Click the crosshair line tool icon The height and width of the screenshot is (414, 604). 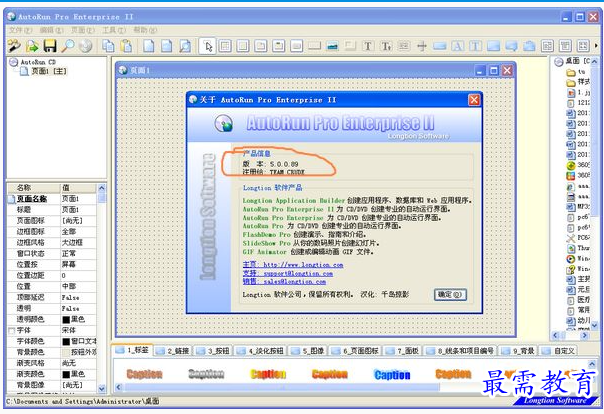422,46
